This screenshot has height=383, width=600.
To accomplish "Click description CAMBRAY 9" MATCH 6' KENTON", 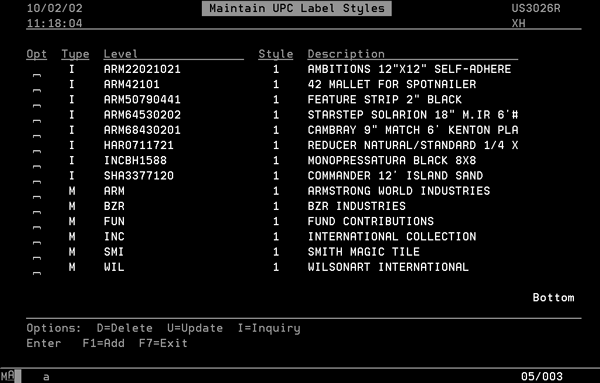I will pos(399,130).
